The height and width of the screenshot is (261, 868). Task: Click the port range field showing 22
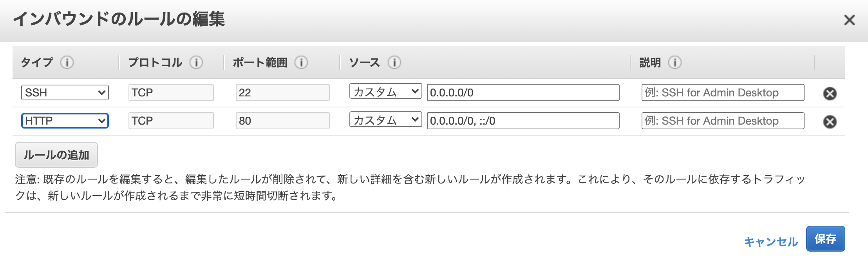pos(283,92)
